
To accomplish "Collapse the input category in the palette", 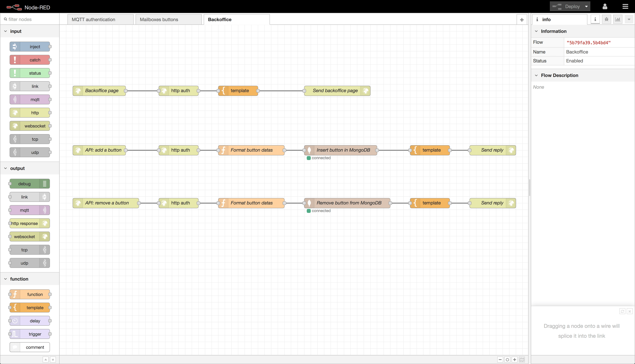I will (x=5, y=31).
